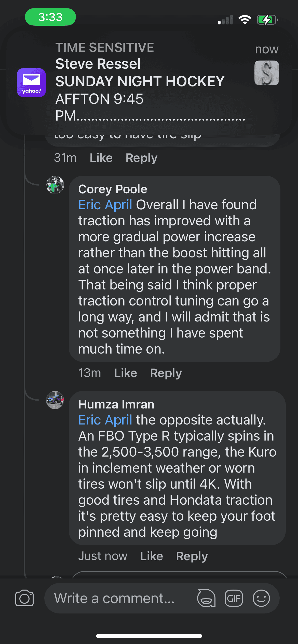The height and width of the screenshot is (644, 298).
Task: Reply to Humza Imran's comment
Action: pos(192,556)
